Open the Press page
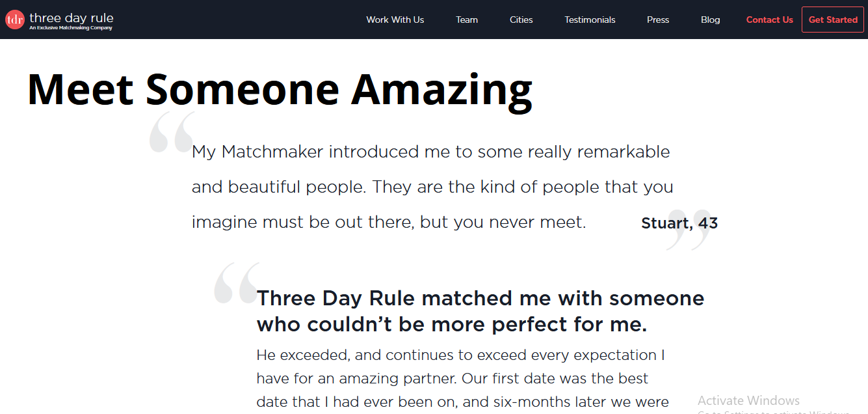The height and width of the screenshot is (414, 868). point(658,20)
